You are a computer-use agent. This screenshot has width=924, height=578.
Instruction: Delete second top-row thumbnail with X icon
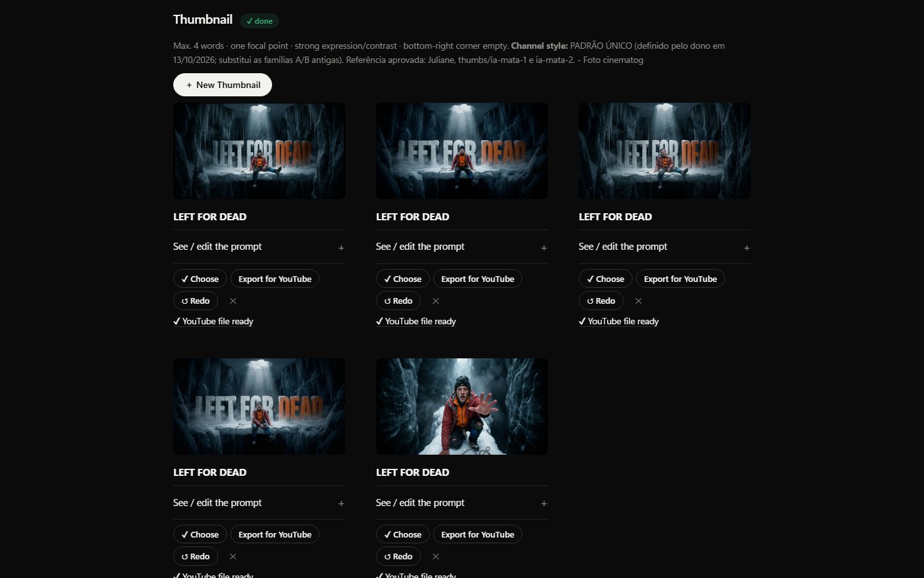[436, 301]
